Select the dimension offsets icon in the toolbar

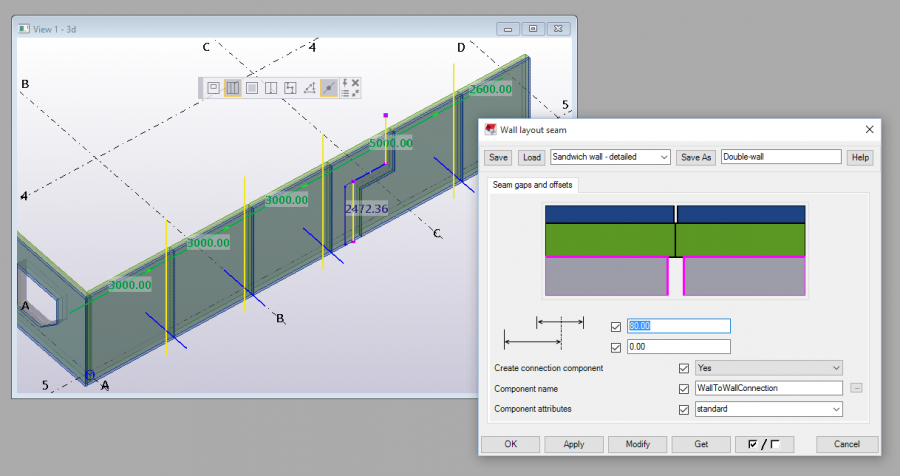pyautogui.click(x=309, y=88)
